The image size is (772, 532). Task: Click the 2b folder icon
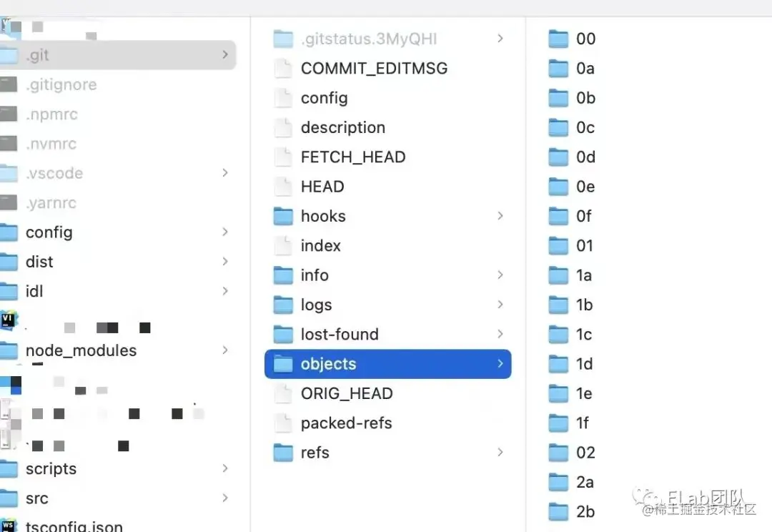tap(558, 512)
